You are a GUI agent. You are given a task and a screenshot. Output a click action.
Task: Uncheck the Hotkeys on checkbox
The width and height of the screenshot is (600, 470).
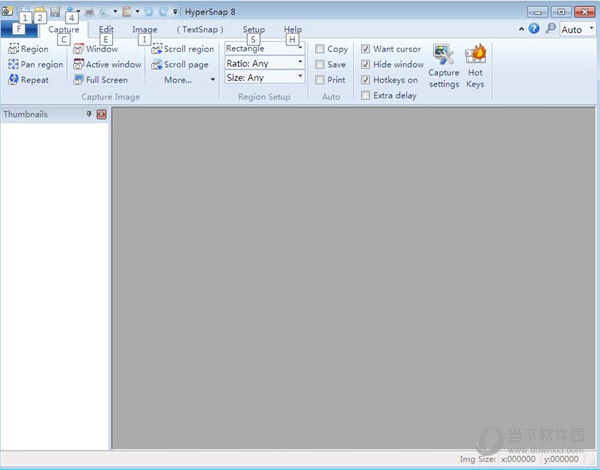tap(365, 80)
